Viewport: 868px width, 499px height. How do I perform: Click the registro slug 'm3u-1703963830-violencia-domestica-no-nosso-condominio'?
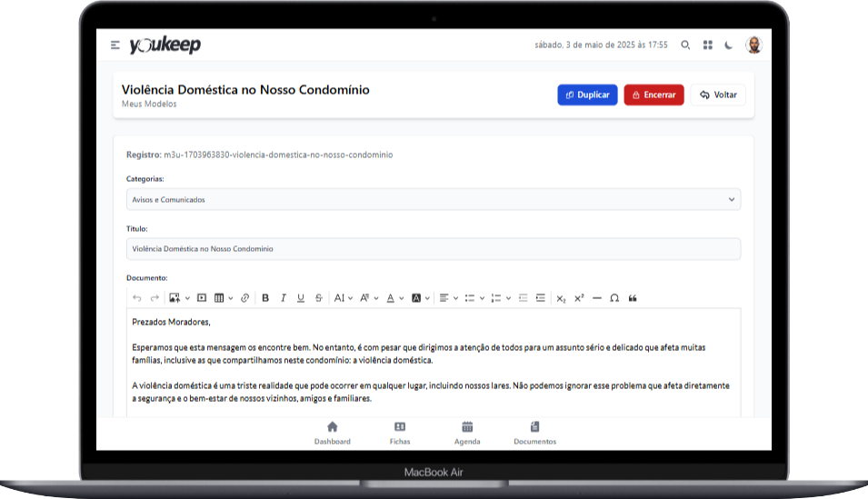278,155
